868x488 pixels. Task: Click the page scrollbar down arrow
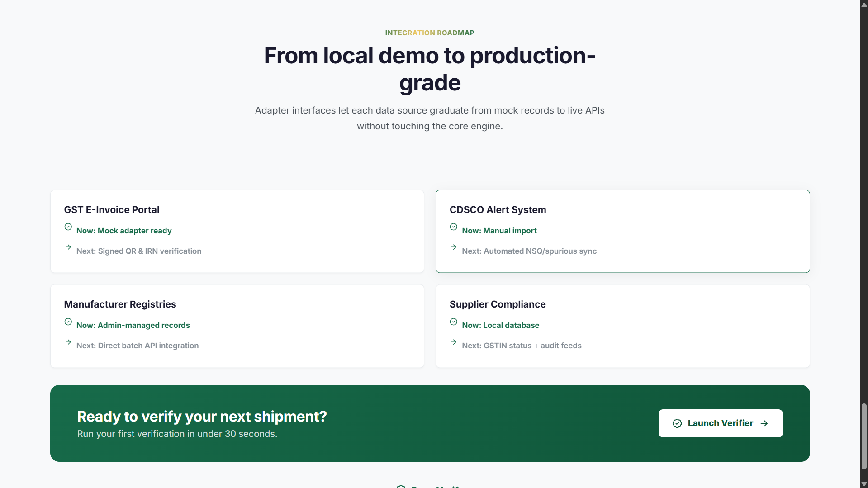[864, 484]
